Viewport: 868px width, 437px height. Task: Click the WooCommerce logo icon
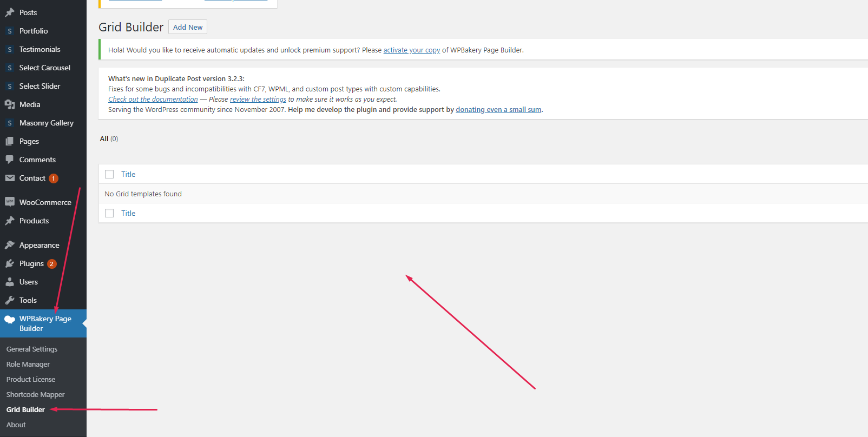click(x=10, y=202)
